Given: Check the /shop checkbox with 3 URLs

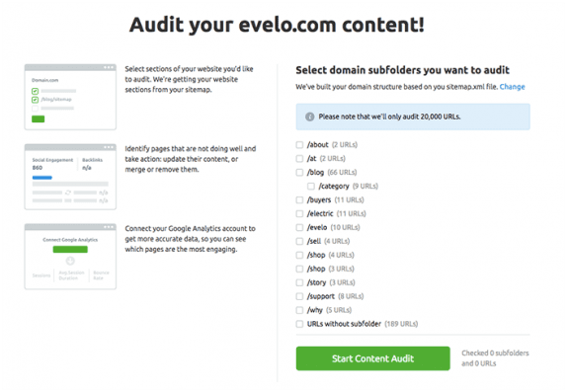Looking at the screenshot, I should [x=299, y=269].
